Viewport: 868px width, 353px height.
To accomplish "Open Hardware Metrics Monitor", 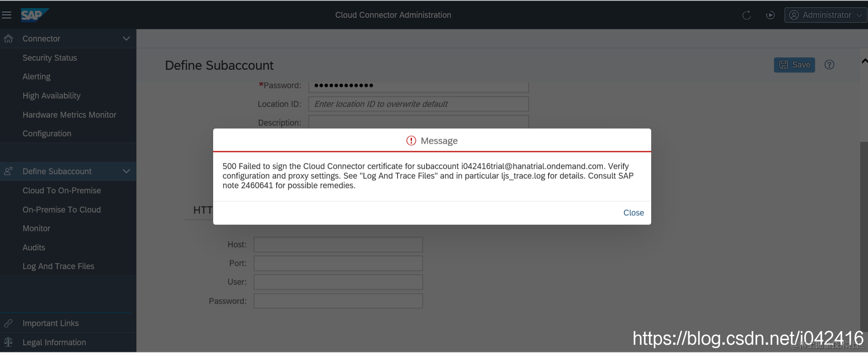I will point(69,115).
